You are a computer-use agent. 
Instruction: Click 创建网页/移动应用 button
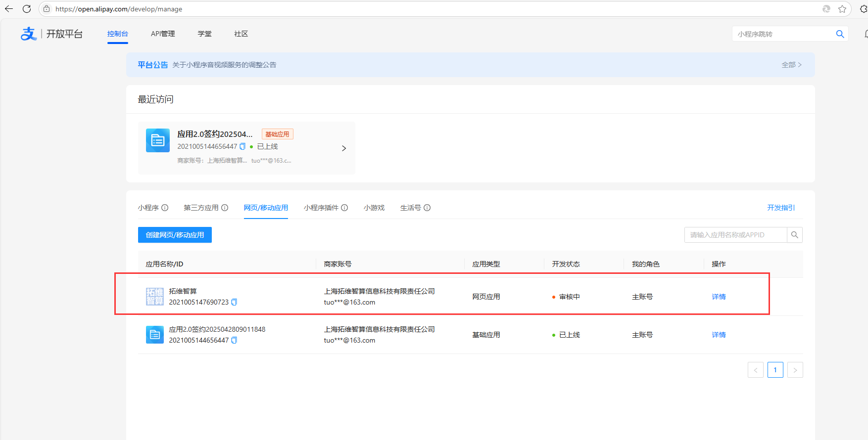pyautogui.click(x=175, y=235)
